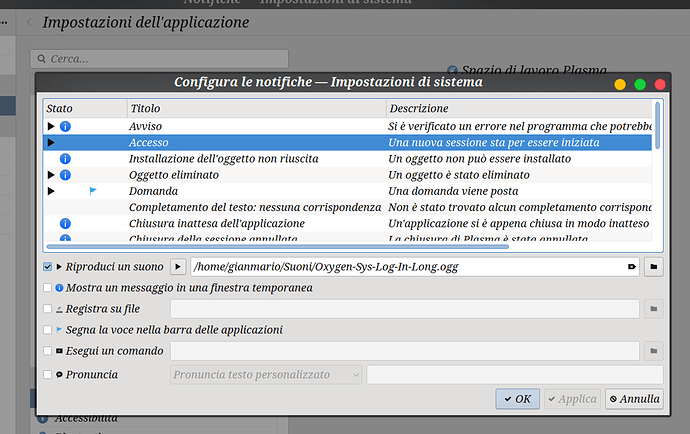Click description 'Un oggetto non può essere installato'

[x=480, y=159]
